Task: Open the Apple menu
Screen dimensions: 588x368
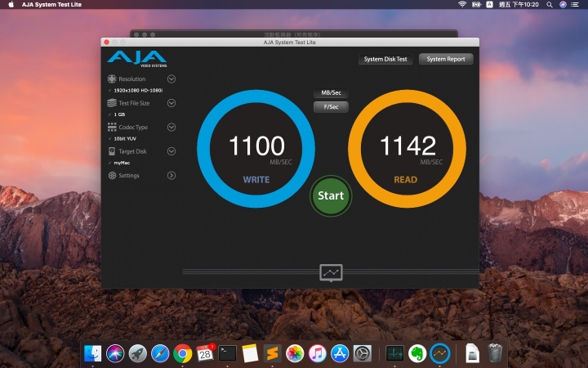Action: pyautogui.click(x=11, y=5)
